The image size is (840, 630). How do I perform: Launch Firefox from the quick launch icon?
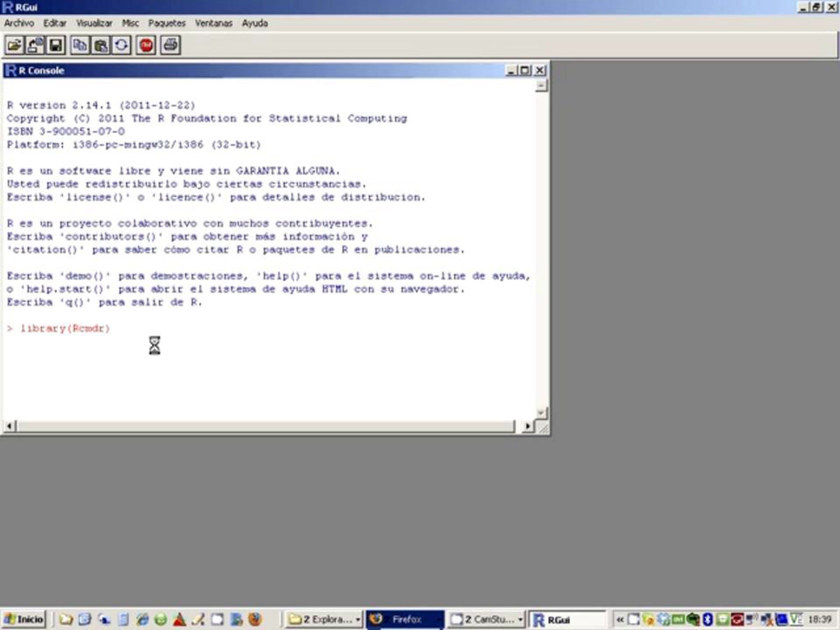(x=255, y=619)
